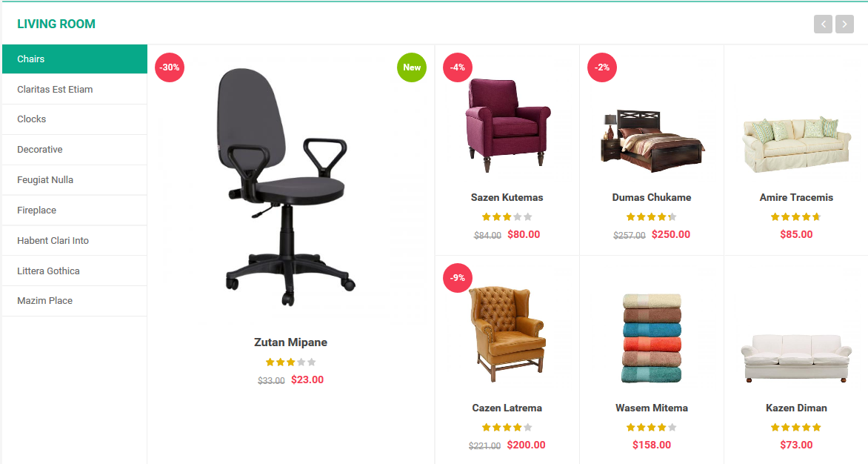
Task: Open the Amire Tracemis product title
Action: click(796, 197)
